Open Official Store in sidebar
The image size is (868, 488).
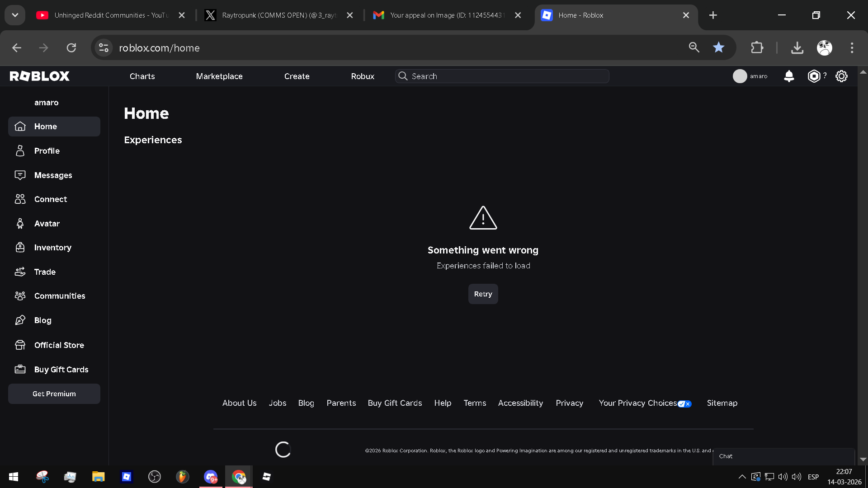[54, 345]
